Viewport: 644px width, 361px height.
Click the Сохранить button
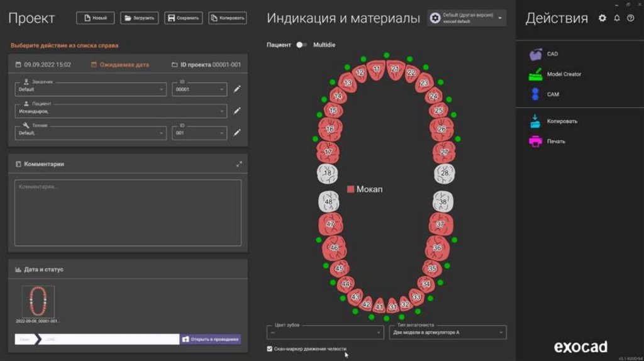click(184, 18)
